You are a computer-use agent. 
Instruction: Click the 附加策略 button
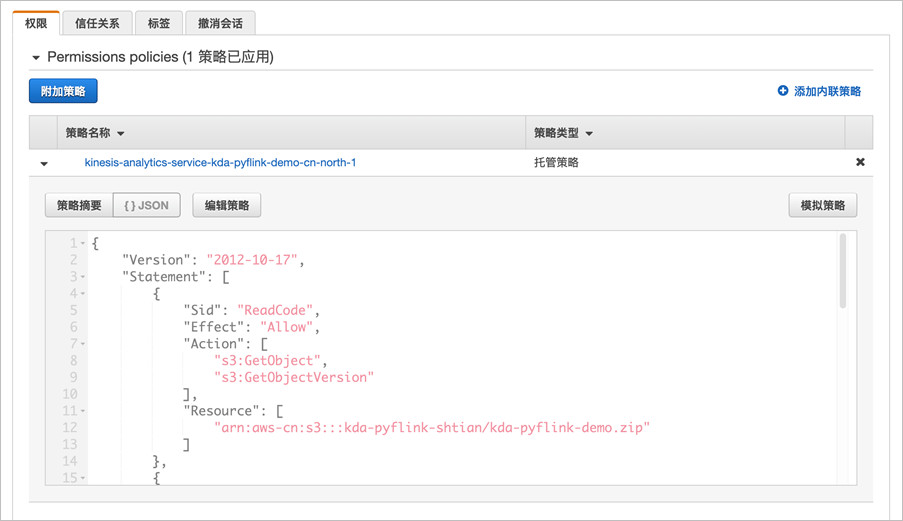(x=63, y=91)
